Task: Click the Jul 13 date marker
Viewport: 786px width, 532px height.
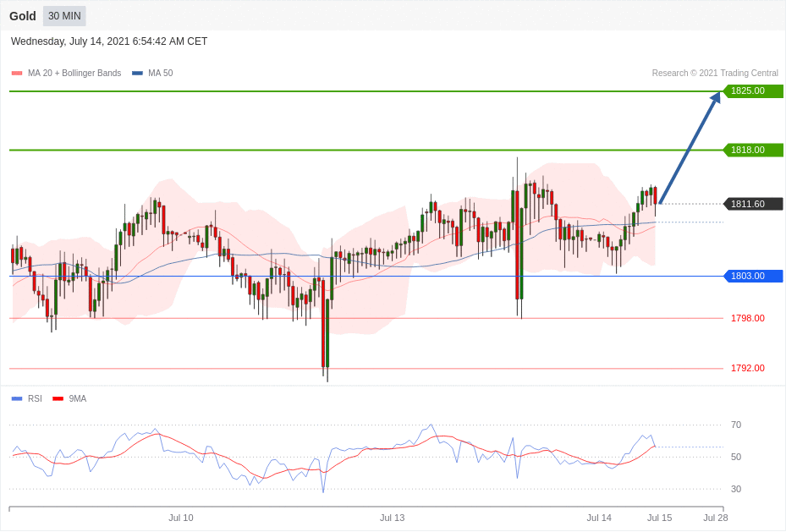Action: (x=392, y=518)
